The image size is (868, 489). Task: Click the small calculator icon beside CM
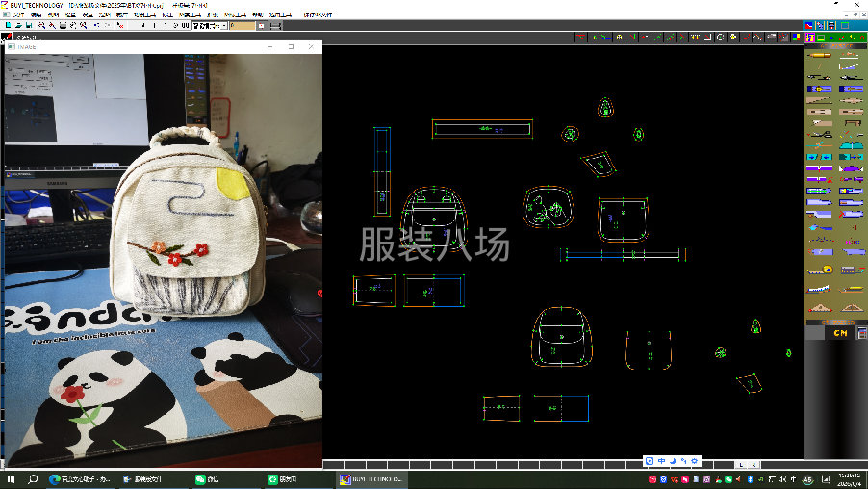[862, 333]
